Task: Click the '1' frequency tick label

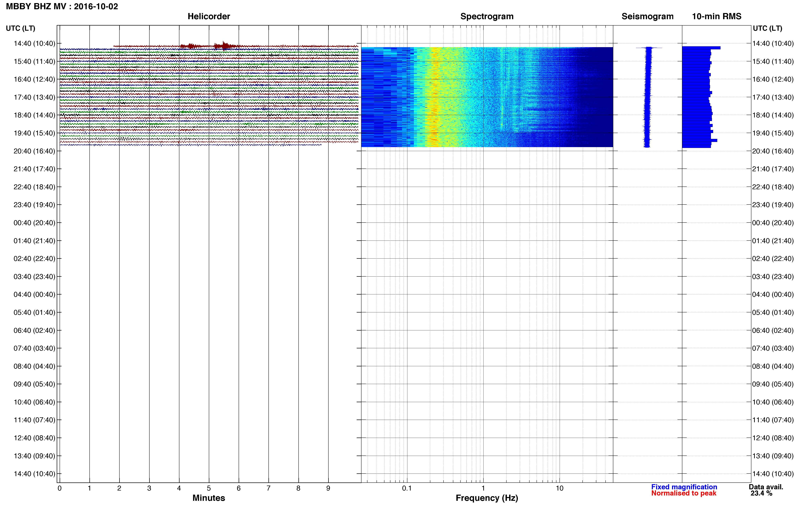Action: 483,488
